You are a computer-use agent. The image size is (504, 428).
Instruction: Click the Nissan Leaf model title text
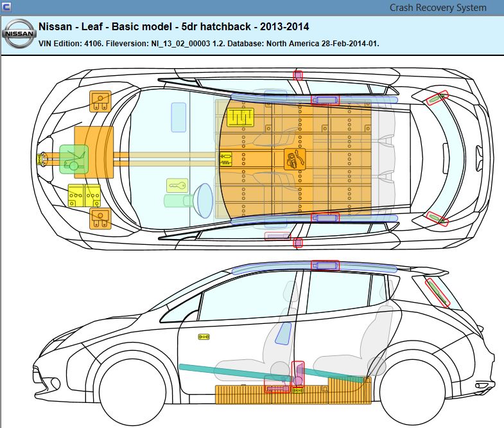point(173,27)
